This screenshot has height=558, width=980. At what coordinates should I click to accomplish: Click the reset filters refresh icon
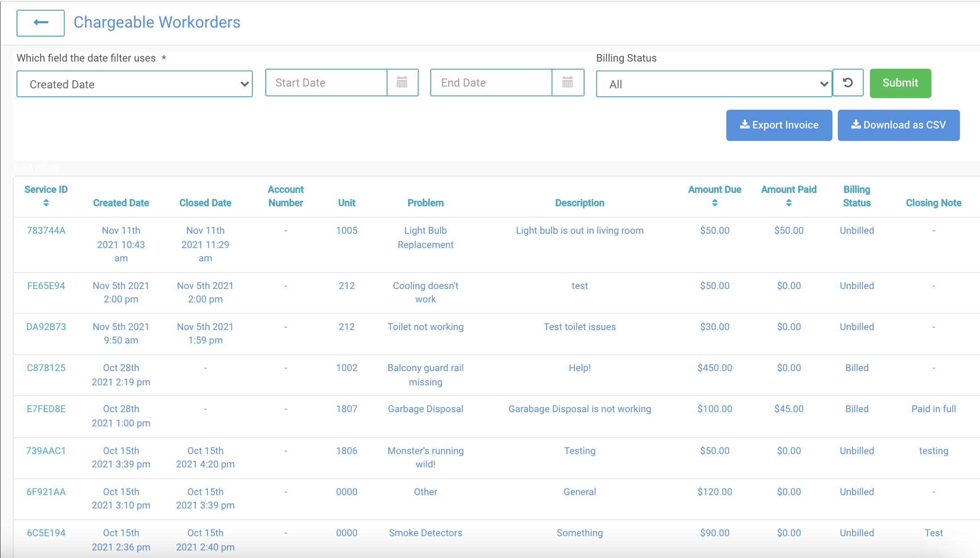click(x=848, y=83)
